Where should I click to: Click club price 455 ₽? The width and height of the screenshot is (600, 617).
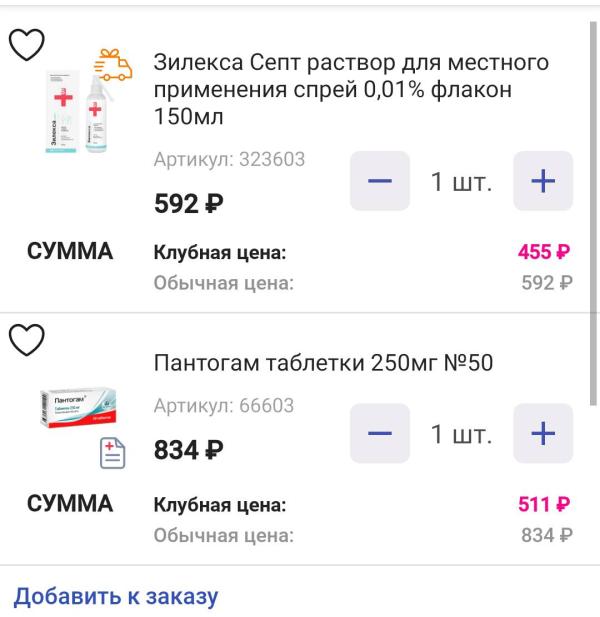point(544,253)
